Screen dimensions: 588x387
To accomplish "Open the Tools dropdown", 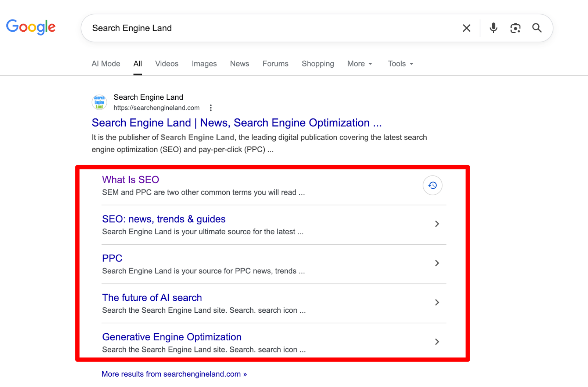I will pyautogui.click(x=400, y=64).
